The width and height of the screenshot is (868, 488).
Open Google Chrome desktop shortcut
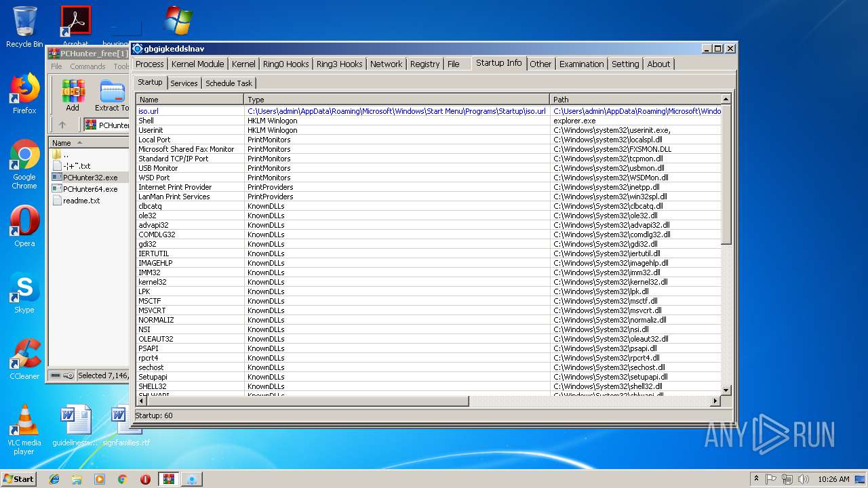tap(24, 165)
